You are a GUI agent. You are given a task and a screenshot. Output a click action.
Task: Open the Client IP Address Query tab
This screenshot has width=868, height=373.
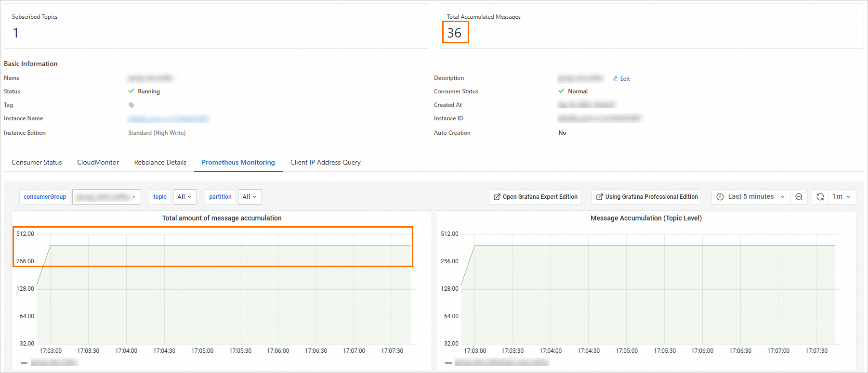pos(326,162)
